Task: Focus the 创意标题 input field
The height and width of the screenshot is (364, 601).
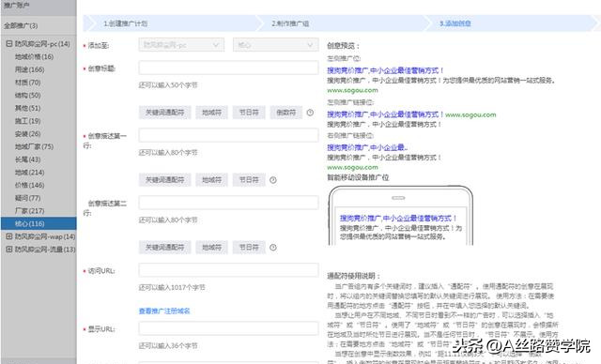Action: point(228,68)
